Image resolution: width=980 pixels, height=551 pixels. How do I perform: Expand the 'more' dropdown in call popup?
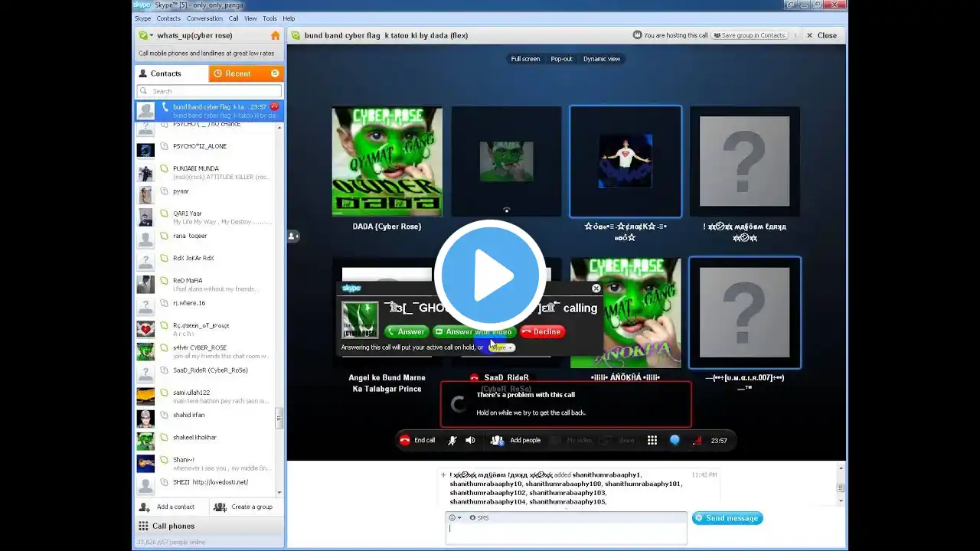click(x=501, y=347)
